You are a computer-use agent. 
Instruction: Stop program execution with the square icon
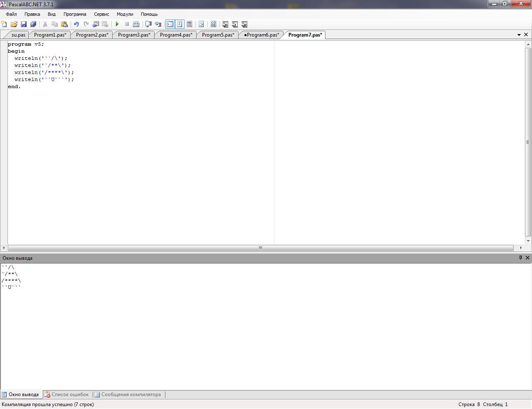tap(127, 24)
